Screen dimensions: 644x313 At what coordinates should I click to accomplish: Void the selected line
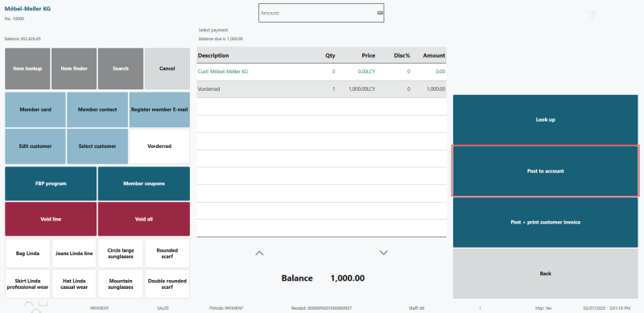(51, 219)
